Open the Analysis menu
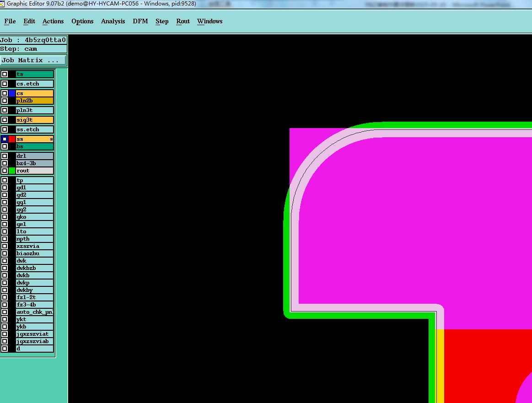This screenshot has width=532, height=403. pos(113,21)
